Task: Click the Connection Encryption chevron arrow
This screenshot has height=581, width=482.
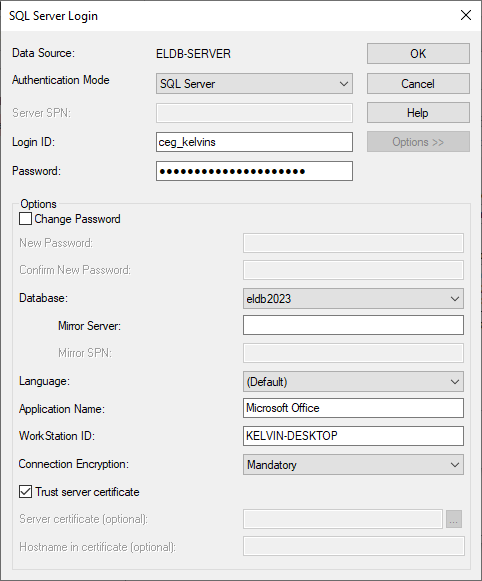Action: pos(455,465)
